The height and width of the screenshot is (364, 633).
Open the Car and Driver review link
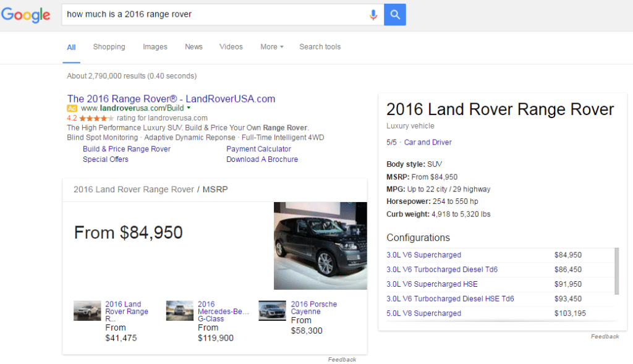(x=428, y=143)
